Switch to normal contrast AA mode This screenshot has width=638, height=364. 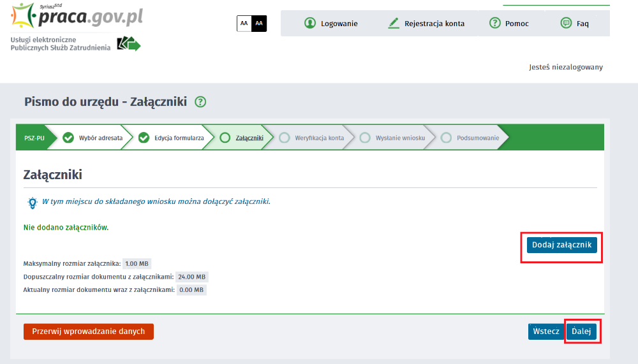click(x=244, y=24)
